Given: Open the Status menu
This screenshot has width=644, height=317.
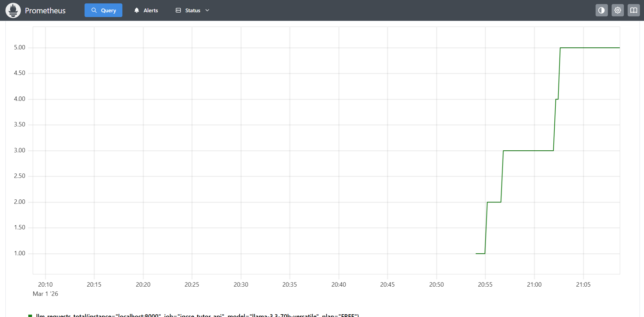Looking at the screenshot, I should 193,11.
